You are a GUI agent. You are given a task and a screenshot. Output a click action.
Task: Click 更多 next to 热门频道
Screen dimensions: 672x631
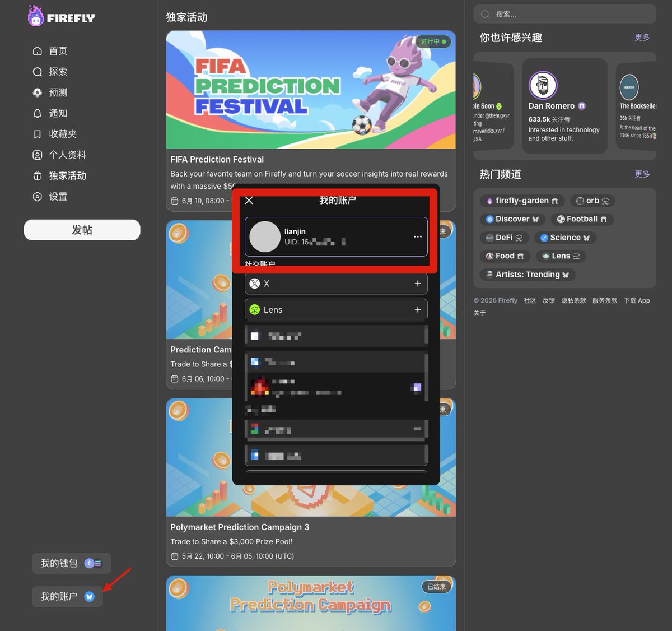coord(642,174)
